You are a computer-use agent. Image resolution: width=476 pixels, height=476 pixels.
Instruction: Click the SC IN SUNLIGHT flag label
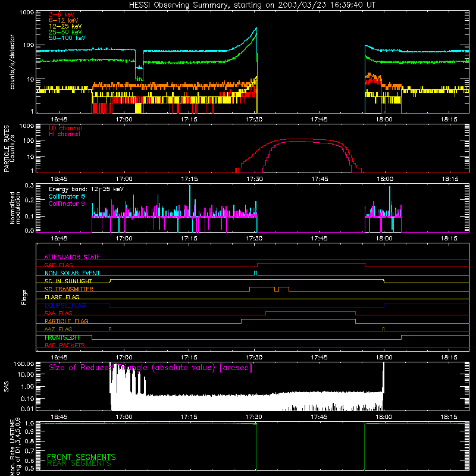pyautogui.click(x=68, y=281)
